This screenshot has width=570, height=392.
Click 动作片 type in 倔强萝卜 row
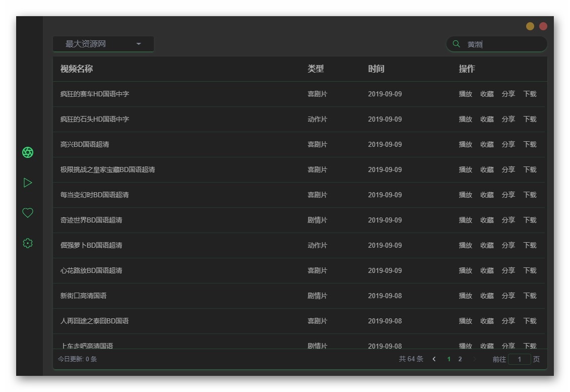317,246
